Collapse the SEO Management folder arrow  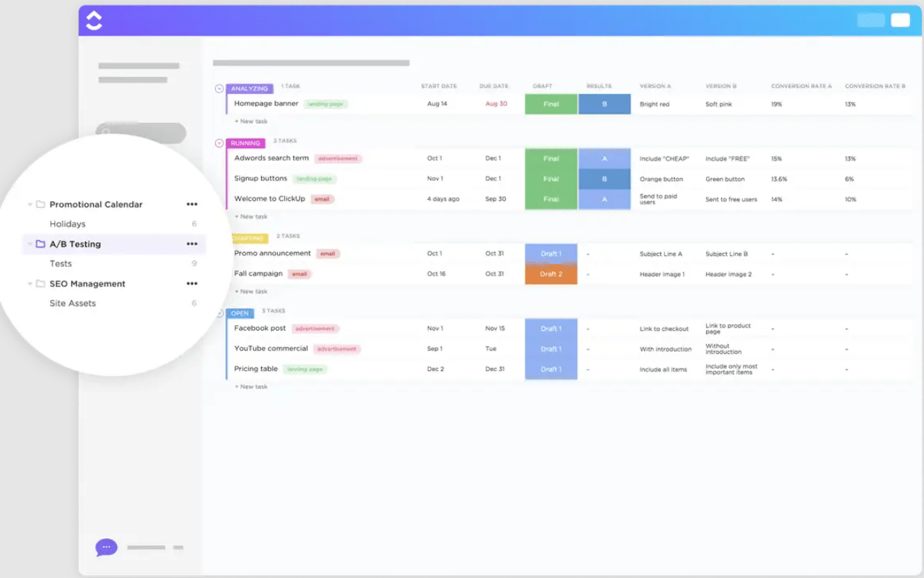pyautogui.click(x=30, y=284)
